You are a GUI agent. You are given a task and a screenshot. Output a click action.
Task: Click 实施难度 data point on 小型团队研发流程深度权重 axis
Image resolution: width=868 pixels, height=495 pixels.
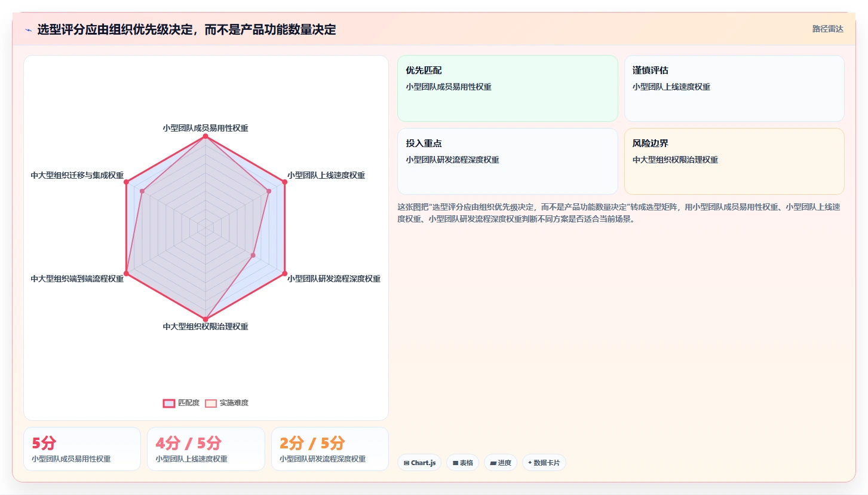coord(253,255)
